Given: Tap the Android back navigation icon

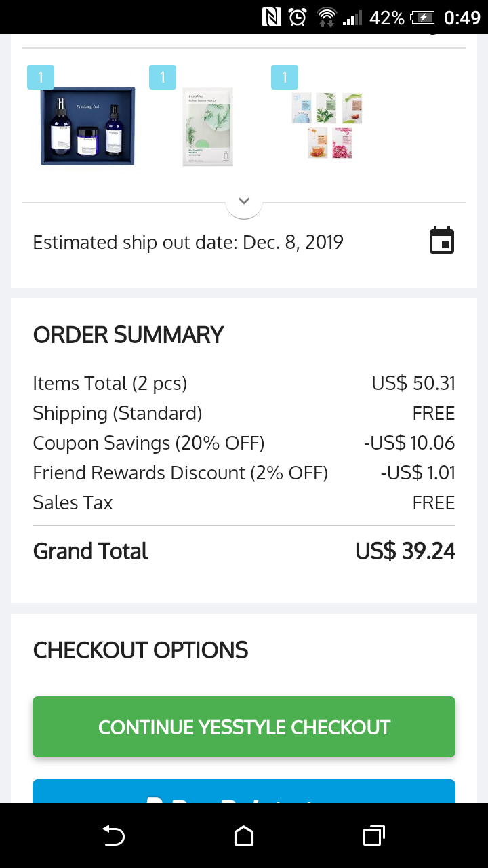Looking at the screenshot, I should pyautogui.click(x=113, y=835).
